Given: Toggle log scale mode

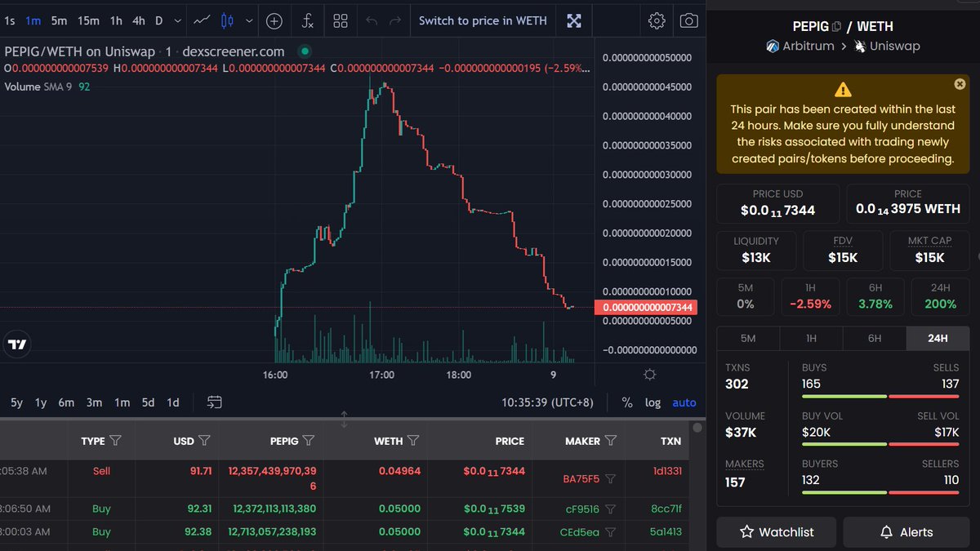Looking at the screenshot, I should (653, 402).
